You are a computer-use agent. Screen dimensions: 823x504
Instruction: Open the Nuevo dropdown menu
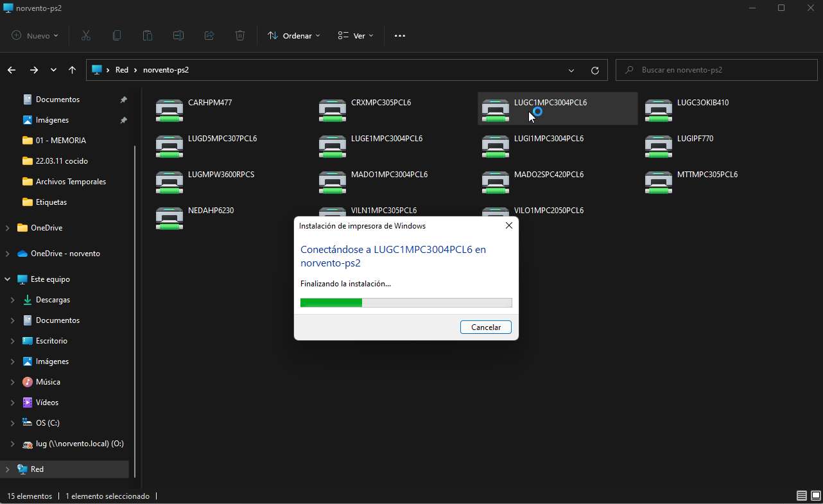pyautogui.click(x=35, y=36)
